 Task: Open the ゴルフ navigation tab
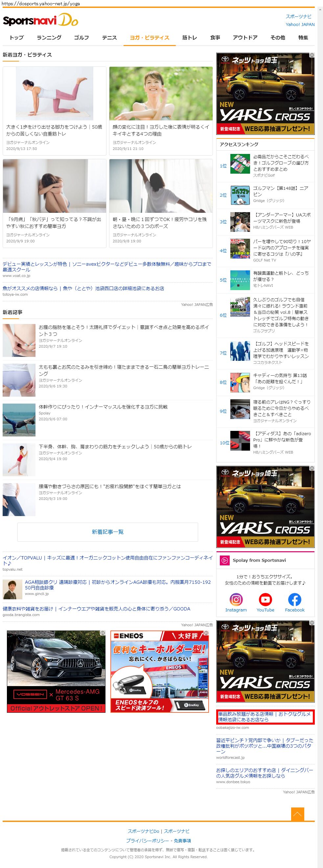[81, 37]
